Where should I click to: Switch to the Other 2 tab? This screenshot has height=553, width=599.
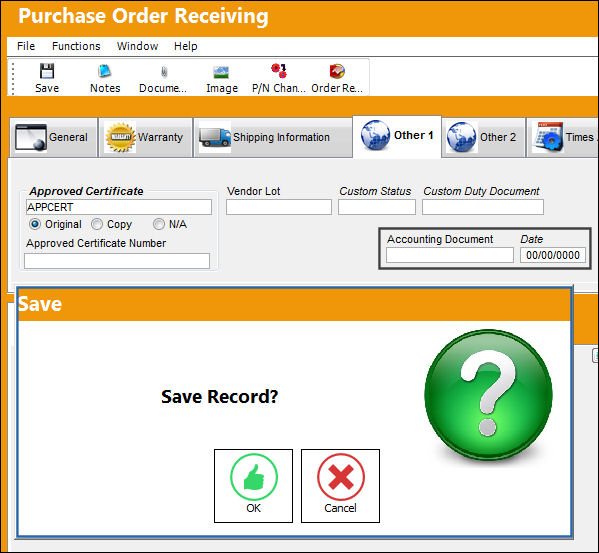coord(484,137)
